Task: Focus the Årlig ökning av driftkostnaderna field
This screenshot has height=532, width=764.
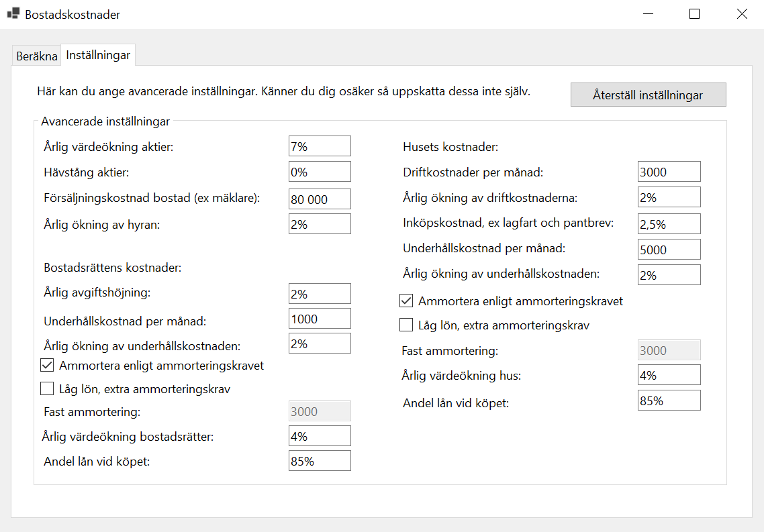Action: pyautogui.click(x=669, y=197)
